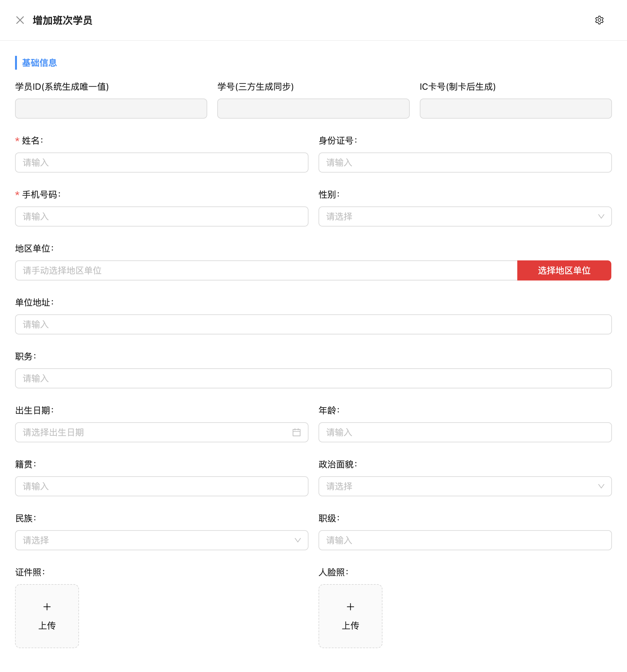
Task: Click the 学员ID(系统生成唯一值) label
Action: coord(62,87)
